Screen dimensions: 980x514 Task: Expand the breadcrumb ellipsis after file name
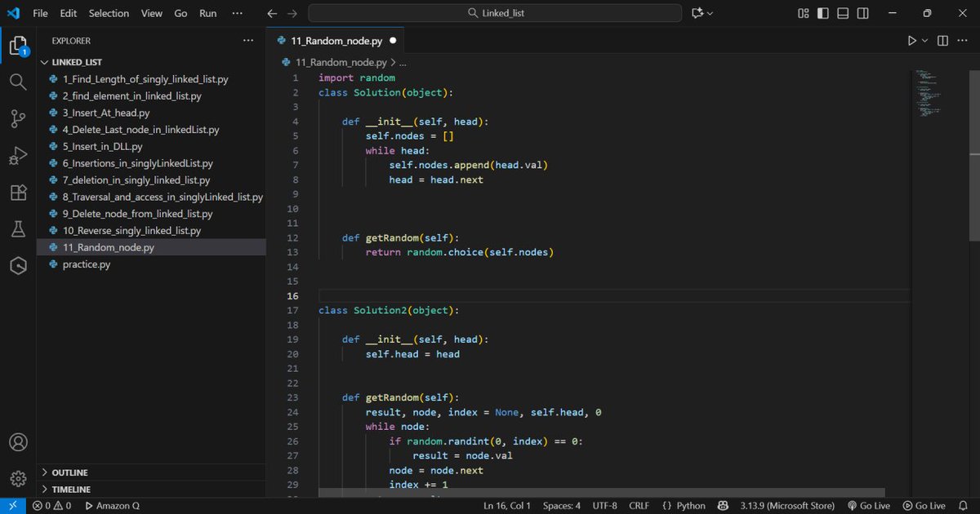click(403, 62)
